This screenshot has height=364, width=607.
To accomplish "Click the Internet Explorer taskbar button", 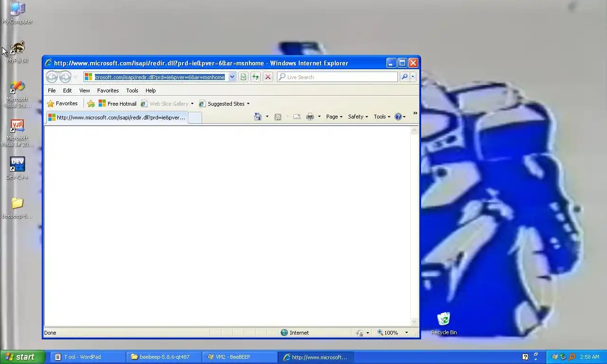I will pyautogui.click(x=316, y=357).
